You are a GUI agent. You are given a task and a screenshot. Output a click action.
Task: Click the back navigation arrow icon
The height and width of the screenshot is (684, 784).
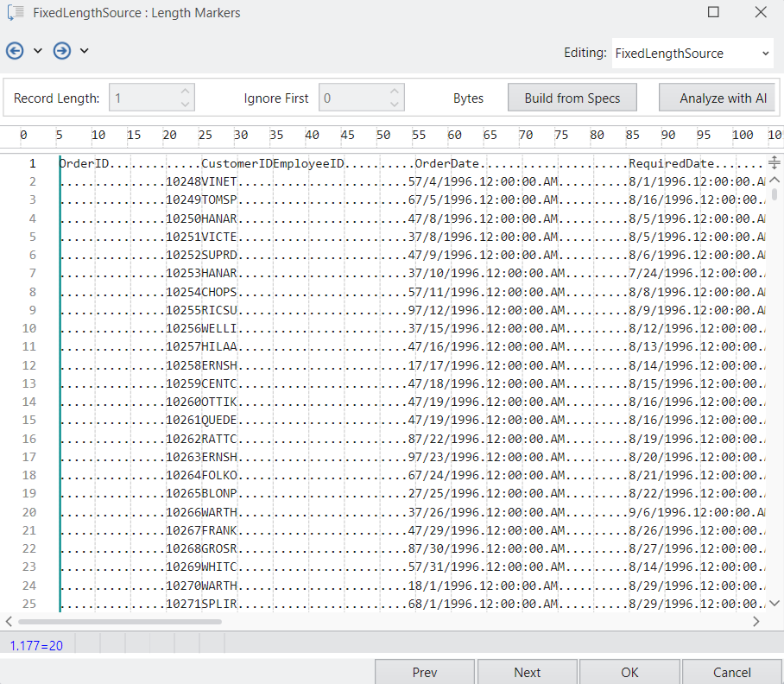click(x=15, y=51)
